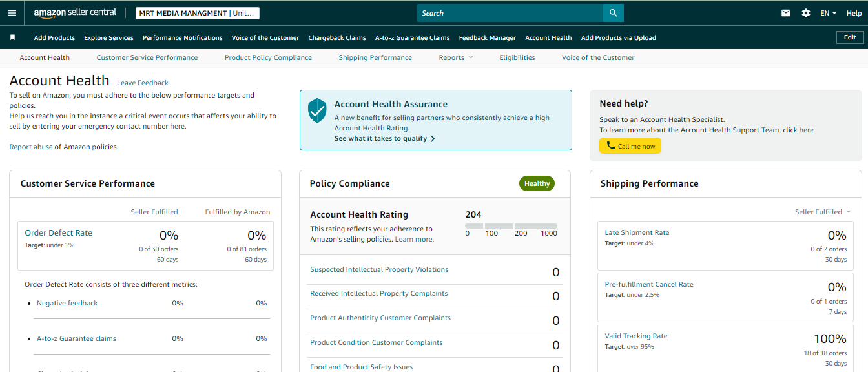Click the Account Health Rating value 204
The width and height of the screenshot is (868, 372).
tap(473, 214)
